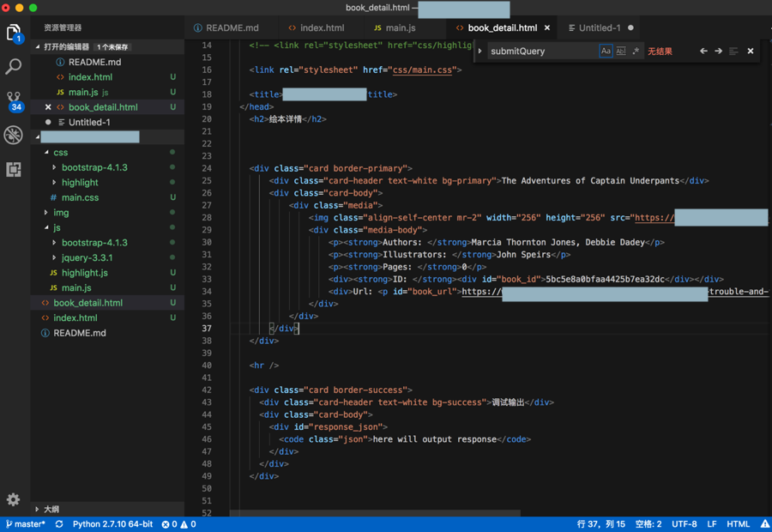772x532 pixels.
Task: Switch to the main.js editor tab
Action: click(400, 28)
